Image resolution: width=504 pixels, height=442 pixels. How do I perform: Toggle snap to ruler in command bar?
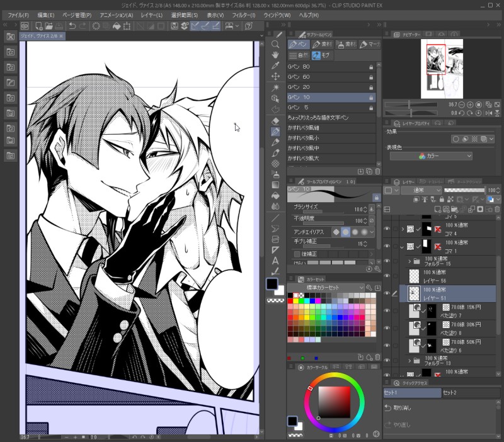195,26
